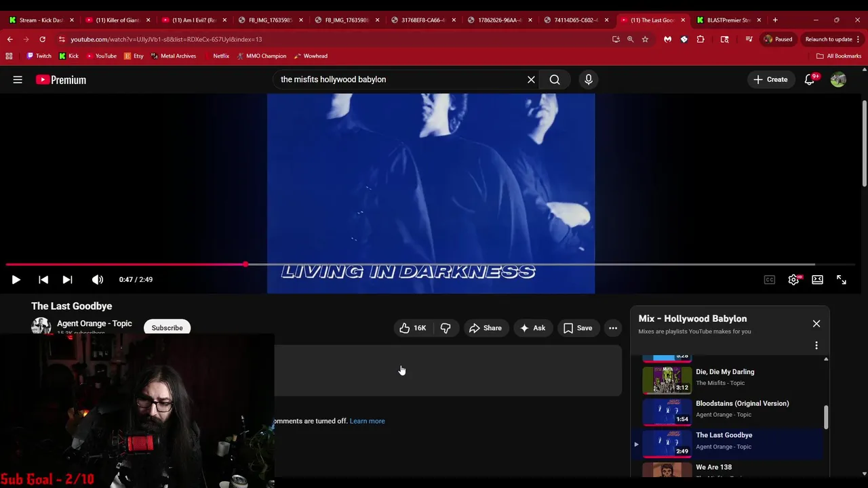Like the video with 16K likes
This screenshot has width=868, height=488.
coord(412,328)
